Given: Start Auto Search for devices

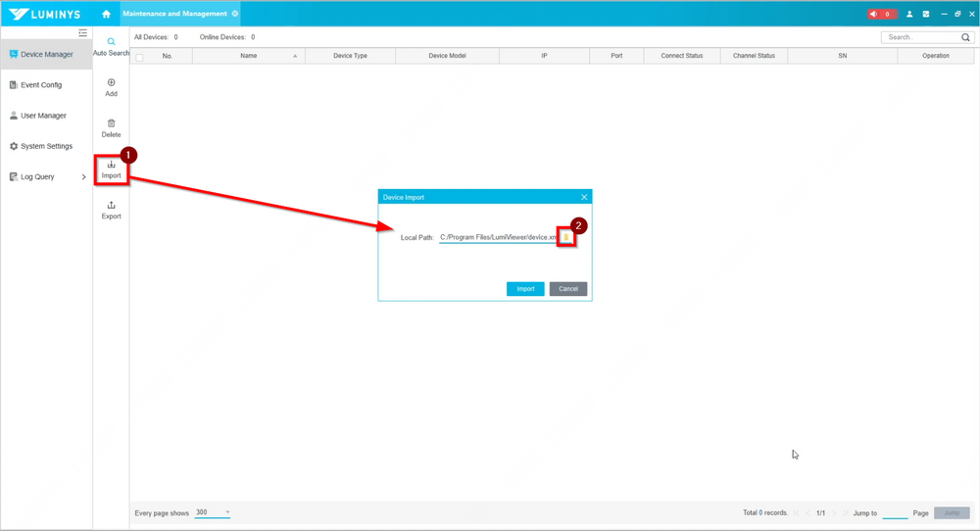Looking at the screenshot, I should coord(112,46).
